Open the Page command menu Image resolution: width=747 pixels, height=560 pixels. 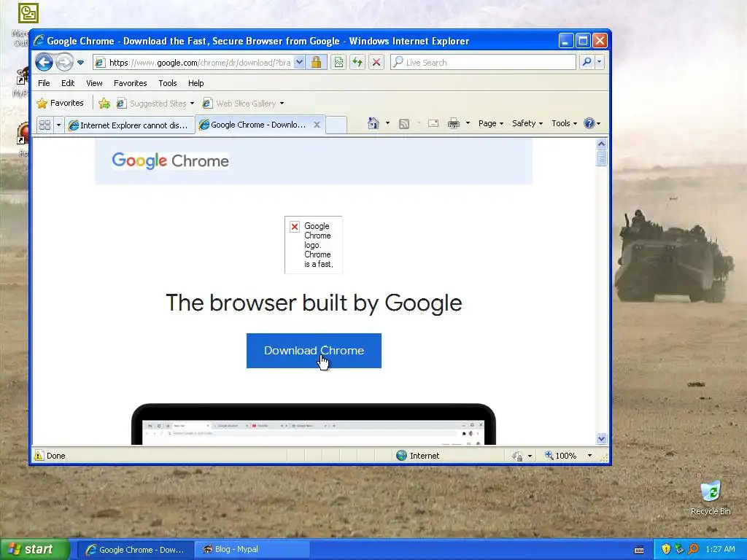tap(491, 123)
